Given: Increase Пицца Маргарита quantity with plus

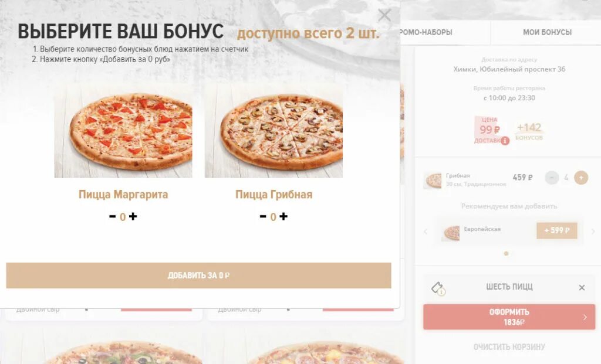Looking at the screenshot, I should [133, 217].
